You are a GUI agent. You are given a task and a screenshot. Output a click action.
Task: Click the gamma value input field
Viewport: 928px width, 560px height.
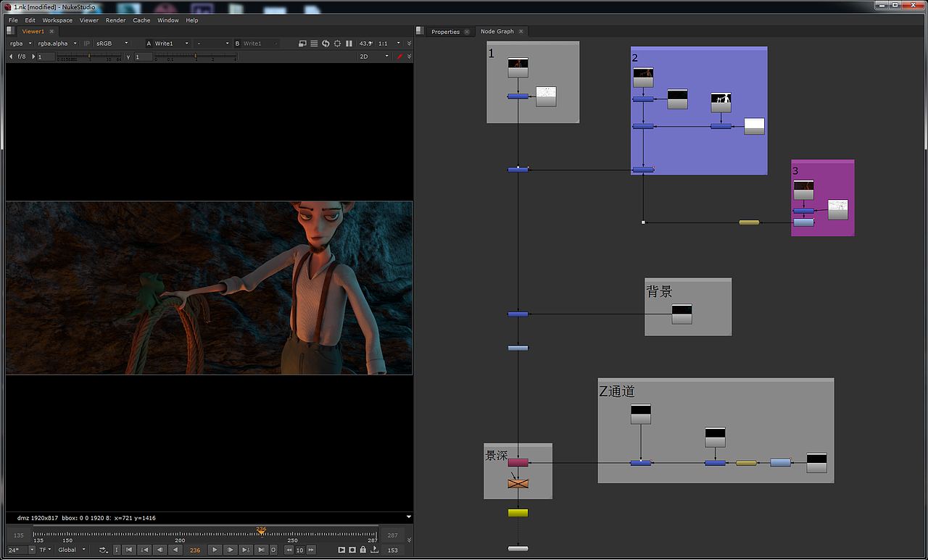143,57
